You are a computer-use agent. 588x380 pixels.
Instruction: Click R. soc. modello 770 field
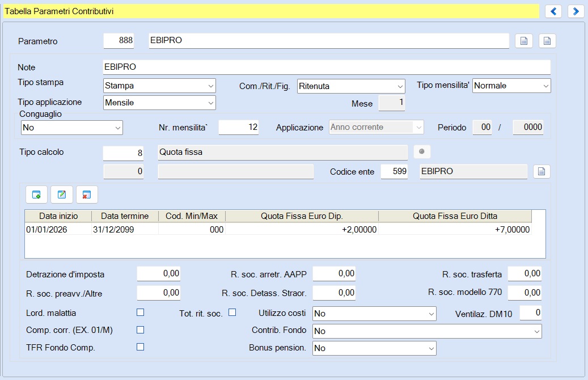click(x=524, y=293)
